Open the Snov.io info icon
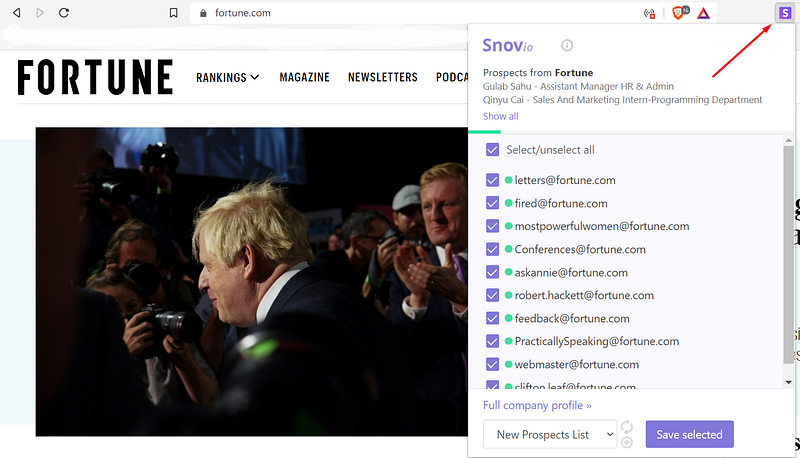This screenshot has height=458, width=800. [x=567, y=45]
